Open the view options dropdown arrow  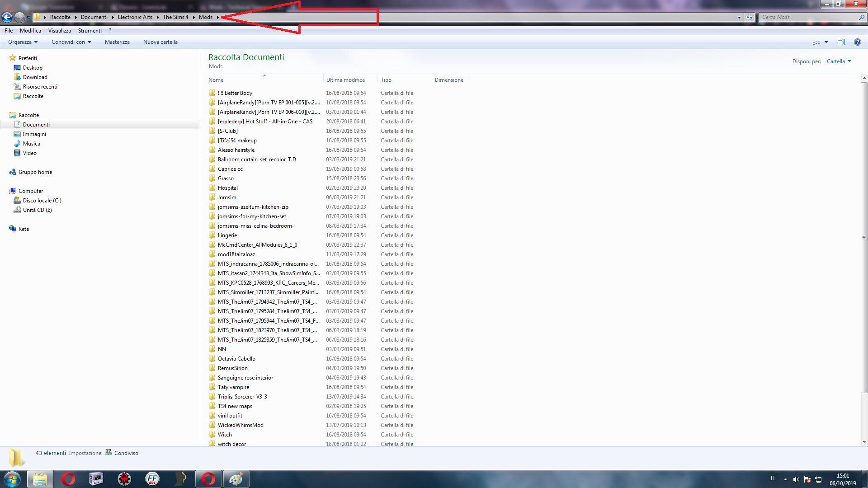tap(826, 42)
